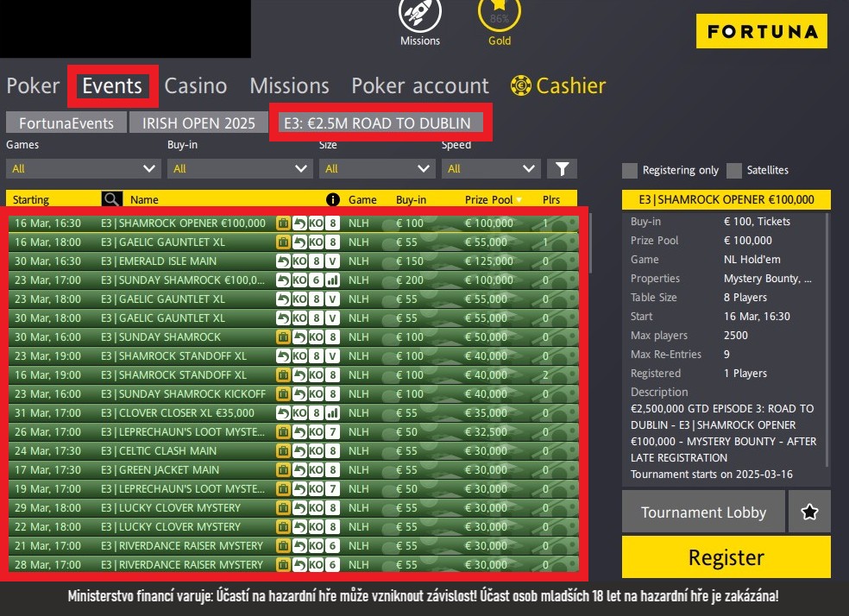Click table size 7 icon in 26 Mar LEPRECHAUN'S LOOT row
Viewport: 849px width, 616px height.
click(x=333, y=432)
